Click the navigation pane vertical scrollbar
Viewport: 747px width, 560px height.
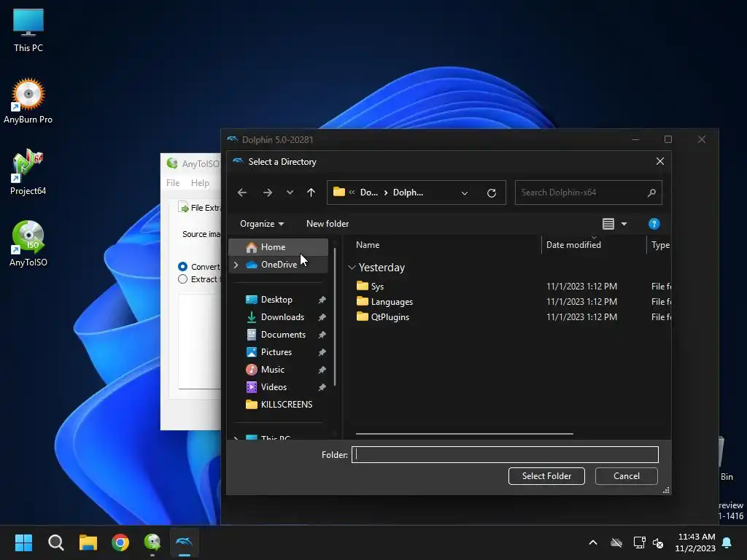pyautogui.click(x=335, y=316)
